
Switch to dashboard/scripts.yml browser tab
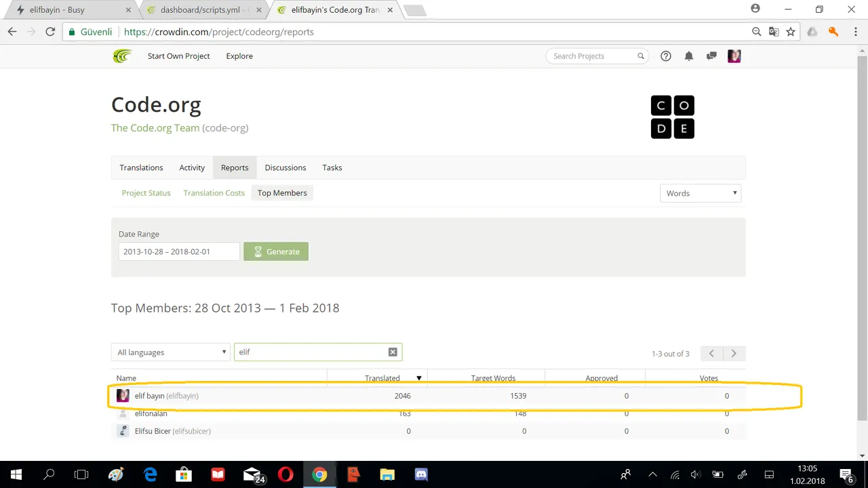pyautogui.click(x=202, y=9)
